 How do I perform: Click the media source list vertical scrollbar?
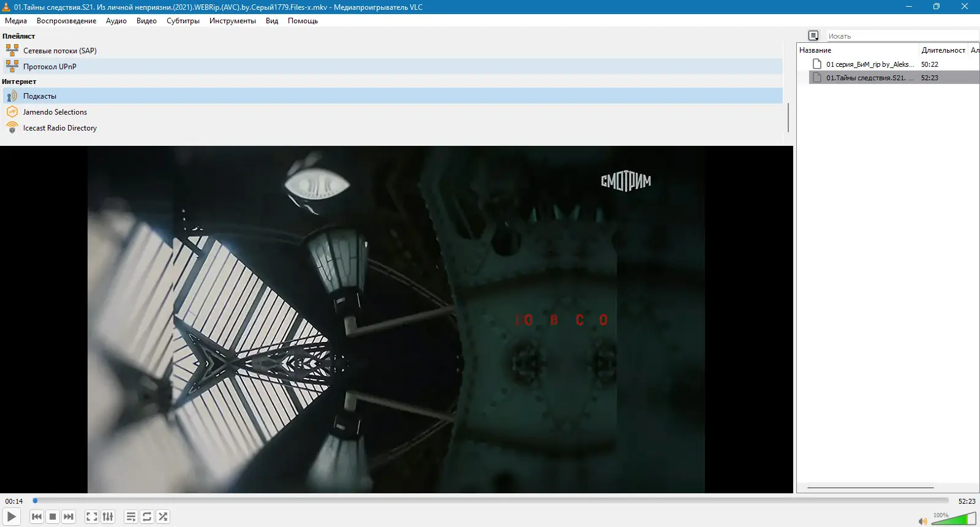point(788,117)
